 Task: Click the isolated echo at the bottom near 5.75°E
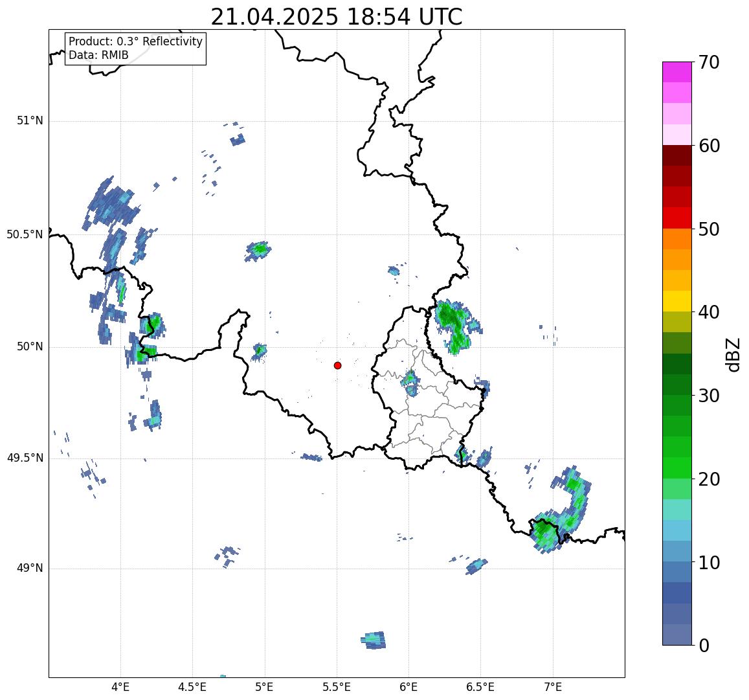[374, 640]
